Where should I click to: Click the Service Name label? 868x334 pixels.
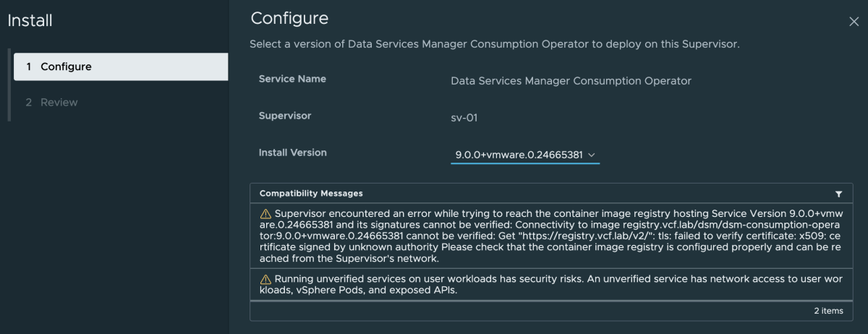292,79
